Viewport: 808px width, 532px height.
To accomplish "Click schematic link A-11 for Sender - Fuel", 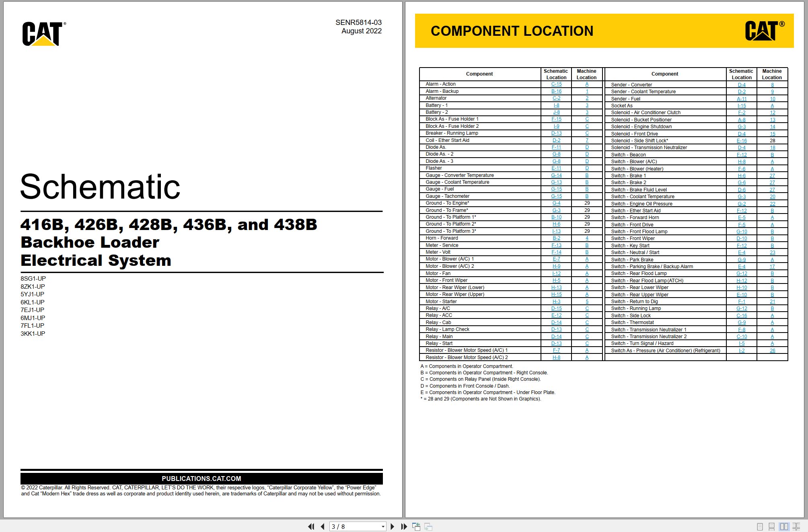I will 742,99.
